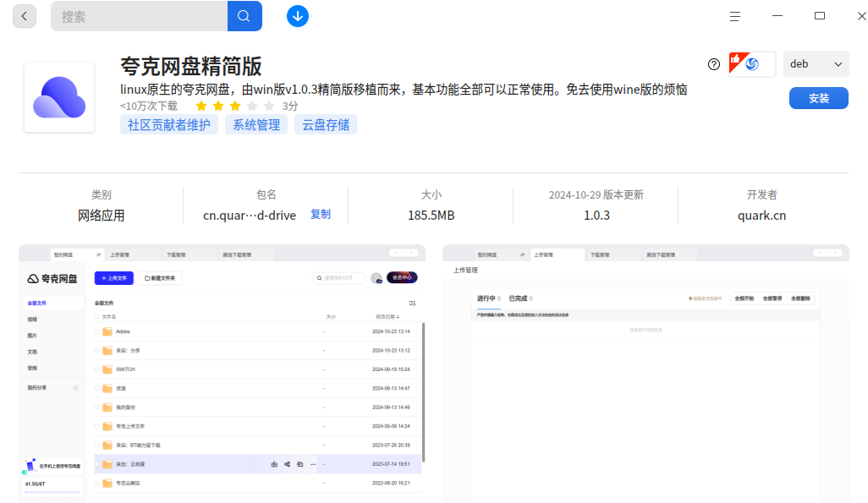This screenshot has width=868, height=503.
Task: Open the second screenshot showing 上传管理
Action: [x=646, y=374]
